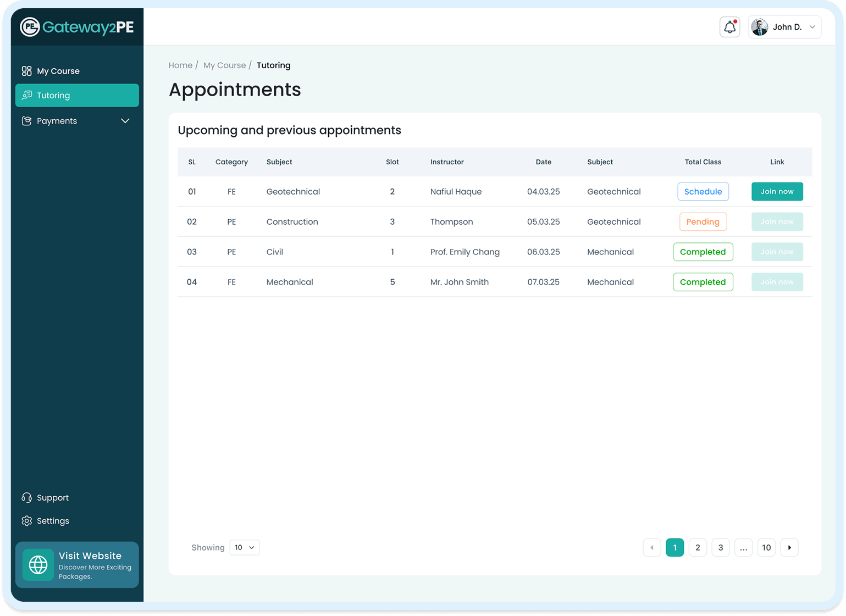Open the notification bell

(x=729, y=26)
